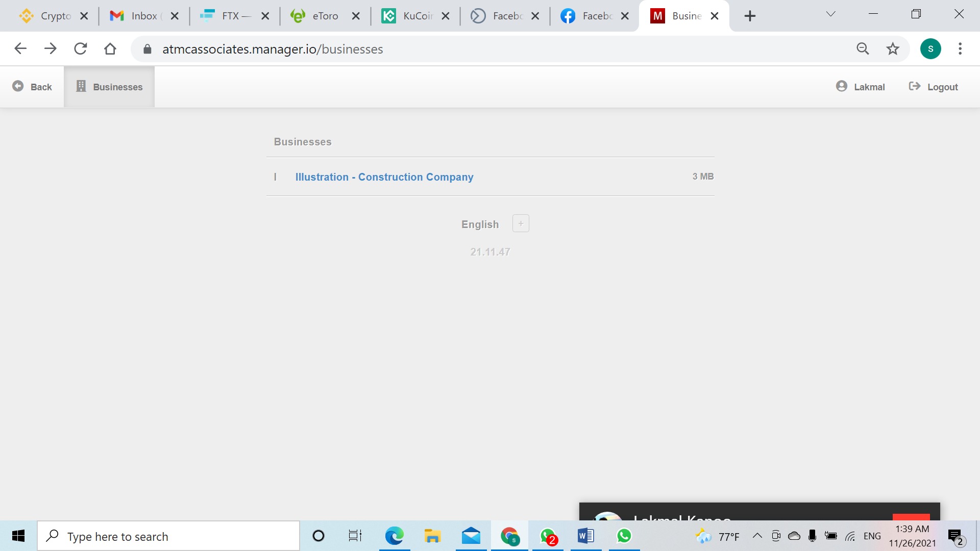The image size is (980, 551).
Task: Log out using the Logout button
Action: [934, 87]
